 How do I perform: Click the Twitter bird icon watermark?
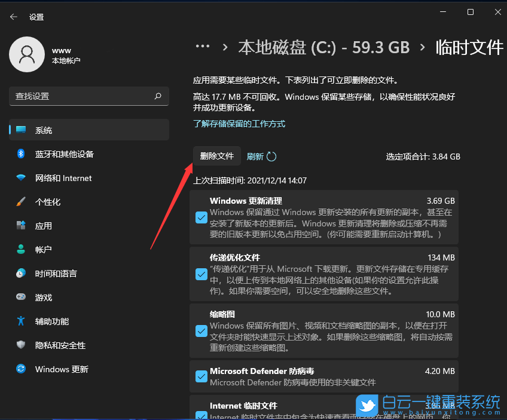click(x=367, y=405)
